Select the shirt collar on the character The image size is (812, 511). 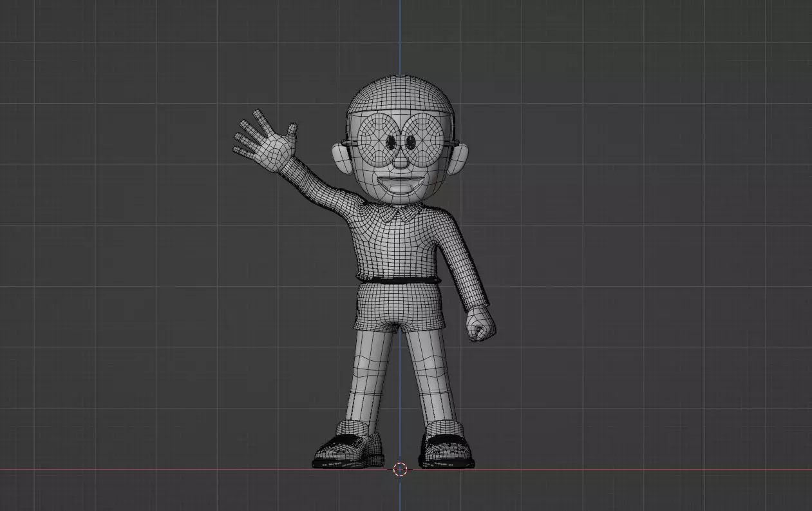pos(401,212)
